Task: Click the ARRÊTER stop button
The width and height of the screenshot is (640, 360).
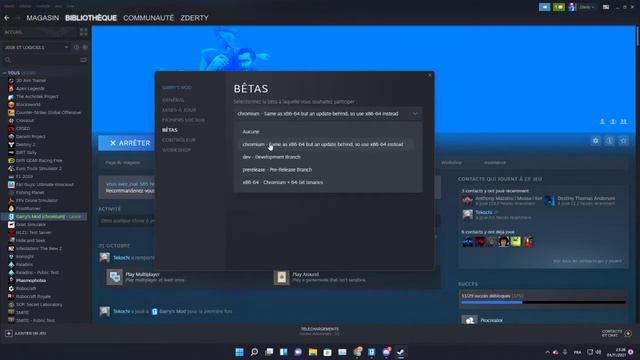Action: coord(130,143)
